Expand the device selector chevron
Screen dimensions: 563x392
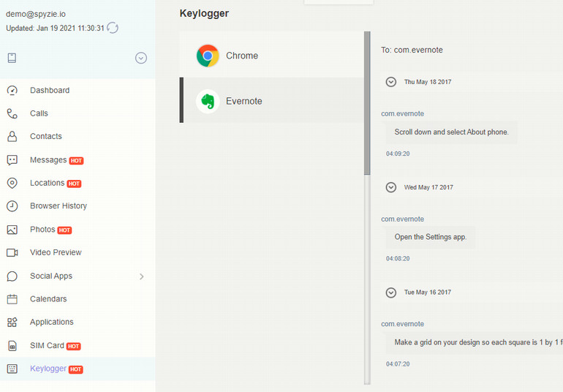point(140,58)
